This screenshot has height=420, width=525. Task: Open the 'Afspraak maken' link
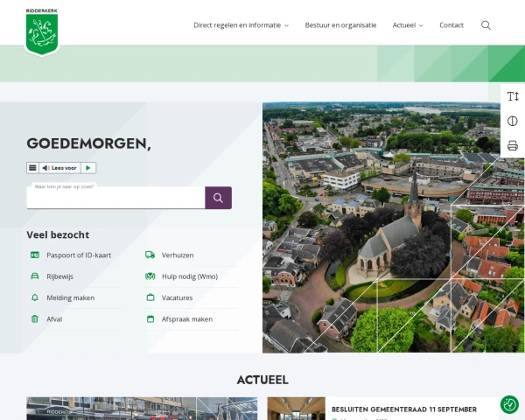pyautogui.click(x=186, y=319)
